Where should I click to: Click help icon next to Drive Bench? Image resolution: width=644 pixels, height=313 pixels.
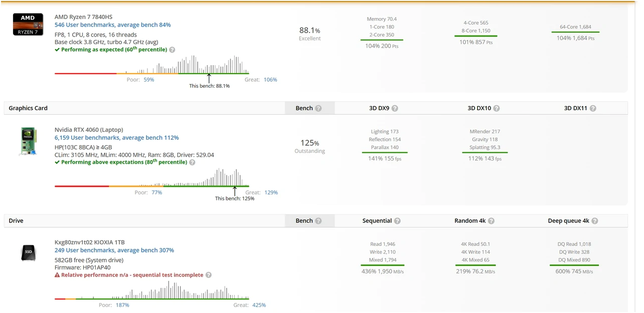click(x=318, y=221)
